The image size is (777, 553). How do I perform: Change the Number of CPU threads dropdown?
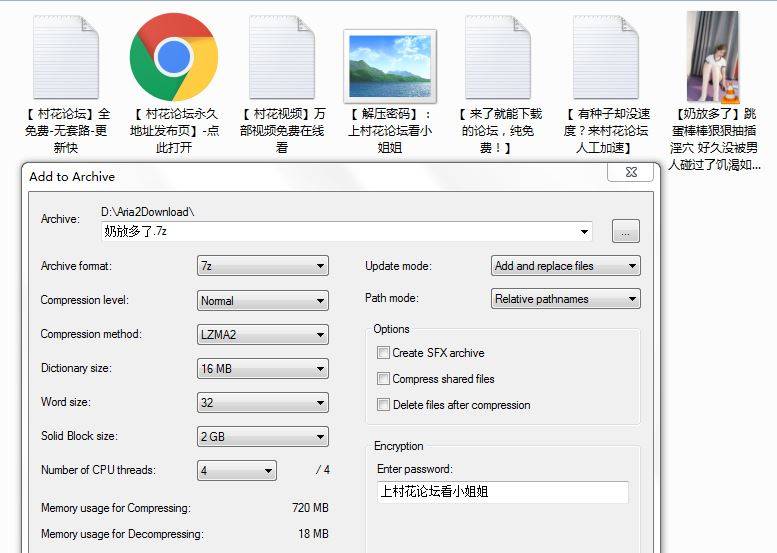(237, 471)
